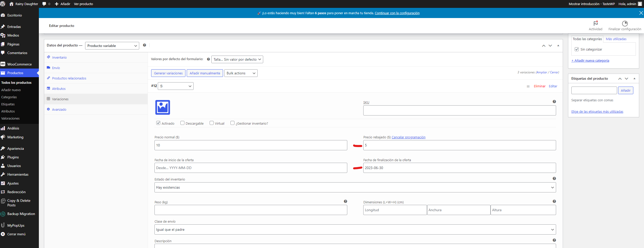
Task: Click the Precio normal input field
Action: tap(250, 145)
